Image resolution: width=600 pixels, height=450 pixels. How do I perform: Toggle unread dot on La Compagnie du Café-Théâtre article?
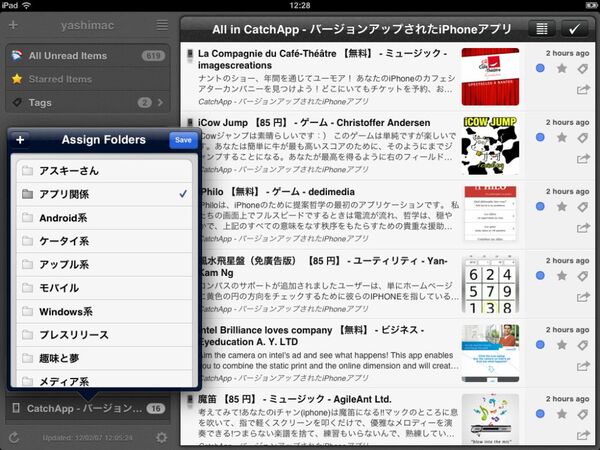[x=540, y=68]
